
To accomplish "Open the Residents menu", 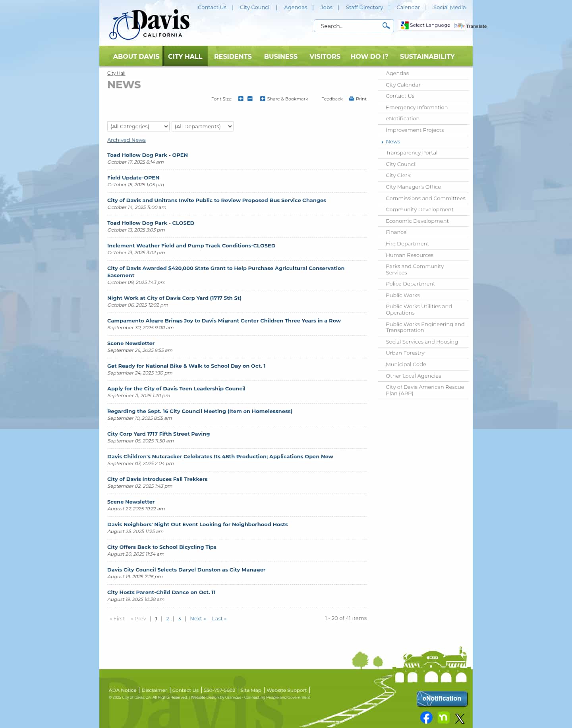I will pos(233,56).
